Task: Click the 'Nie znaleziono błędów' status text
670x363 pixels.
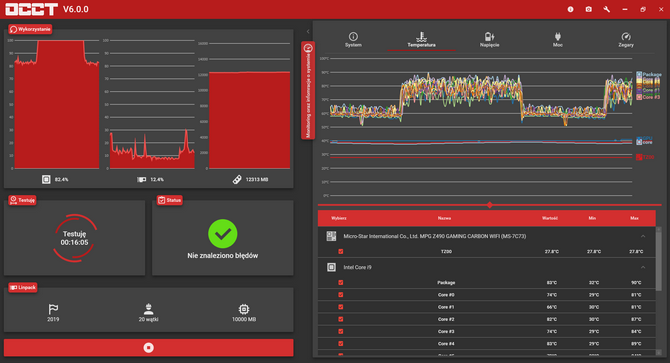Action: (x=223, y=255)
